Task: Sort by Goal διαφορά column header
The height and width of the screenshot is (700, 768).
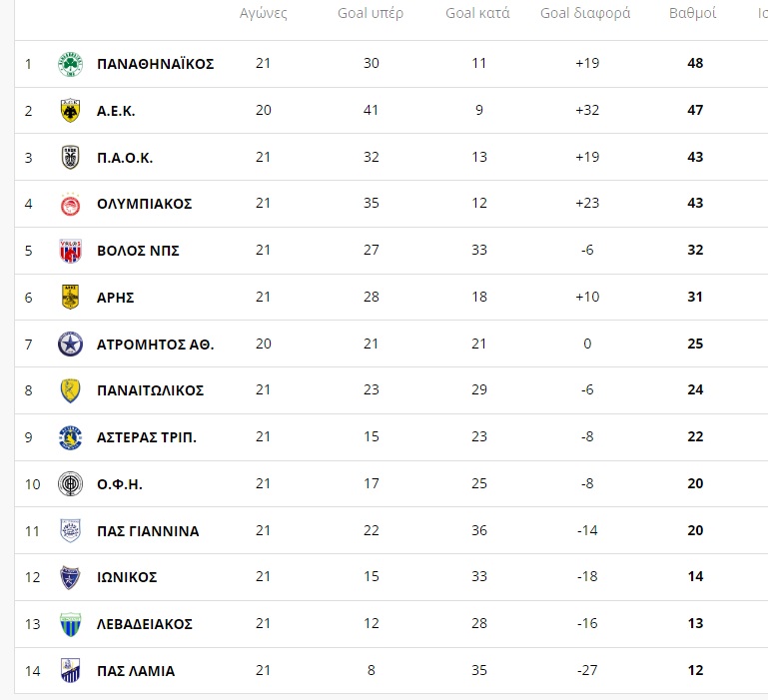Action: tap(585, 13)
